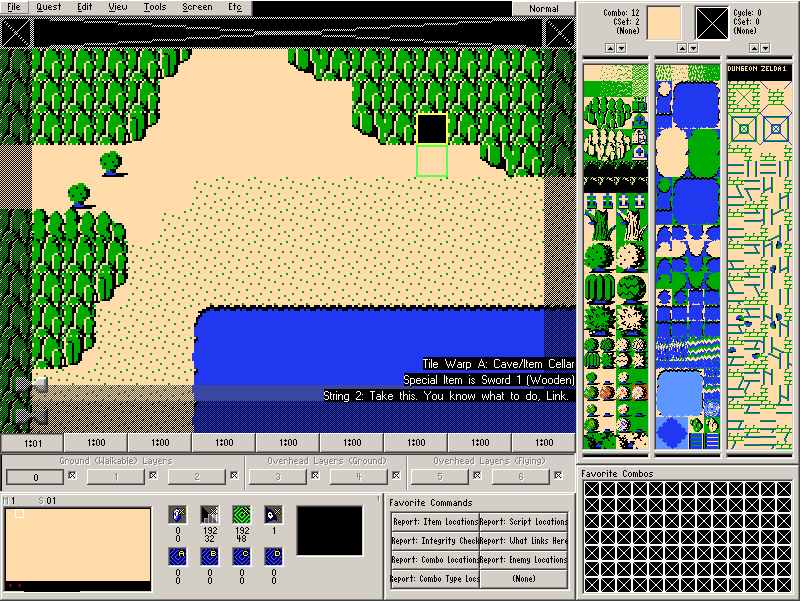Image resolution: width=800 pixels, height=601 pixels.
Task: Select Warp Return square B
Action: point(210,557)
